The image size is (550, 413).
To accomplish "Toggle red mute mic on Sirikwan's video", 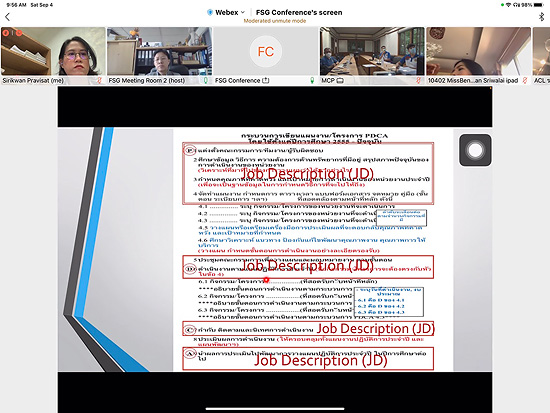I will click(x=99, y=80).
